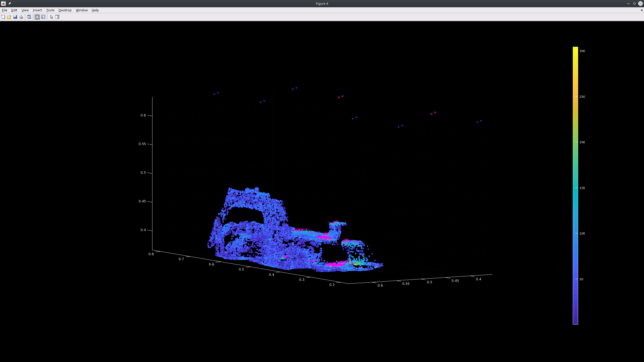This screenshot has height=362, width=644.
Task: Select the Link Plot tool
Action: click(x=29, y=17)
